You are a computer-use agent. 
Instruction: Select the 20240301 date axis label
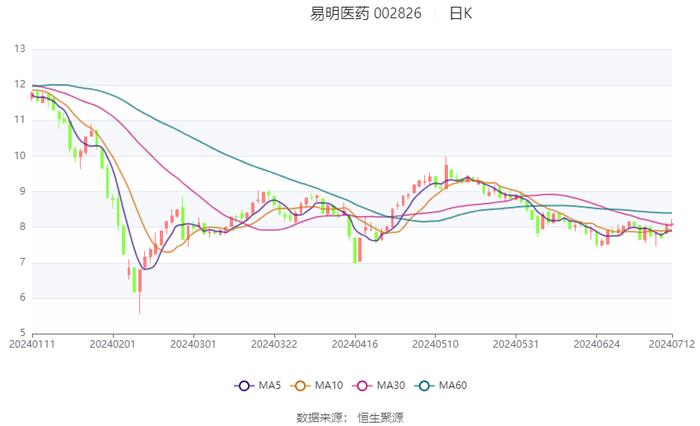click(x=193, y=344)
